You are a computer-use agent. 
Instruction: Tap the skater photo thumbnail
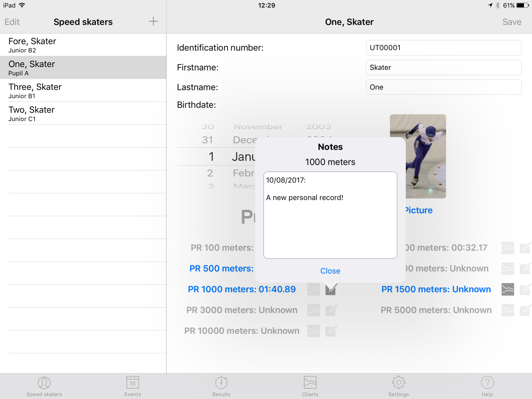(x=426, y=156)
